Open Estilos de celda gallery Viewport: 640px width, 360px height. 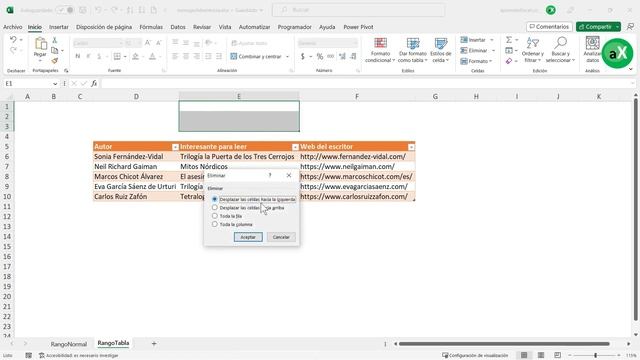point(441,50)
